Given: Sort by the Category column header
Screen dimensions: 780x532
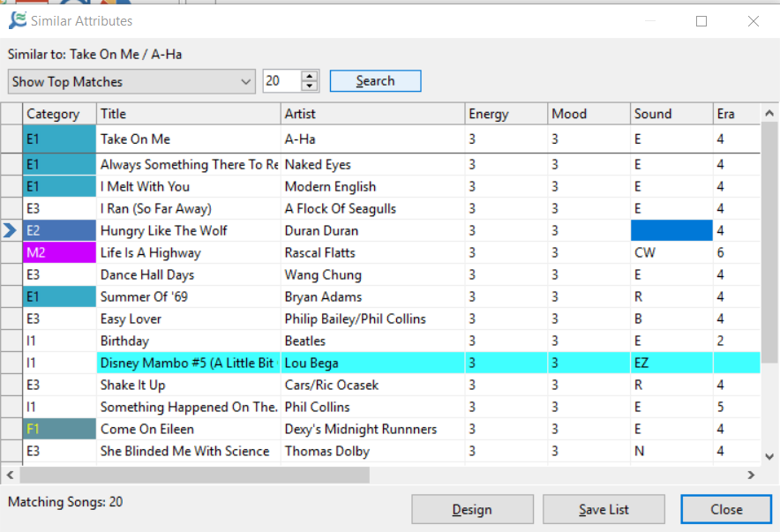Looking at the screenshot, I should pos(59,114).
